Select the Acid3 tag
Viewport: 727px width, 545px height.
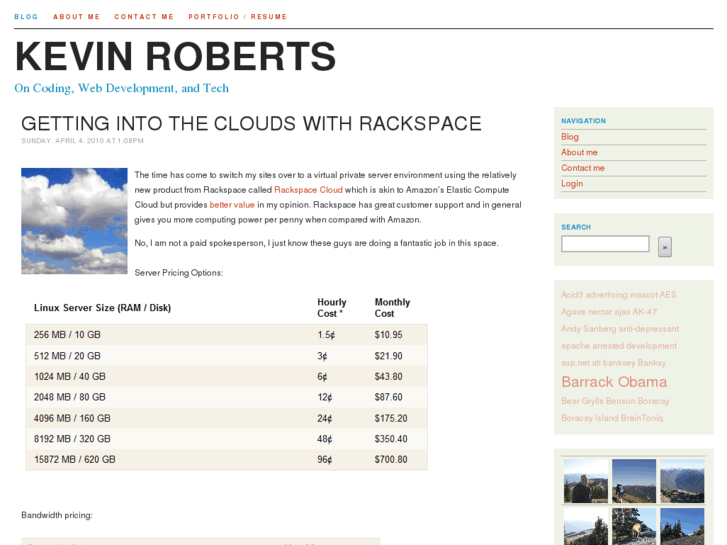coord(572,295)
